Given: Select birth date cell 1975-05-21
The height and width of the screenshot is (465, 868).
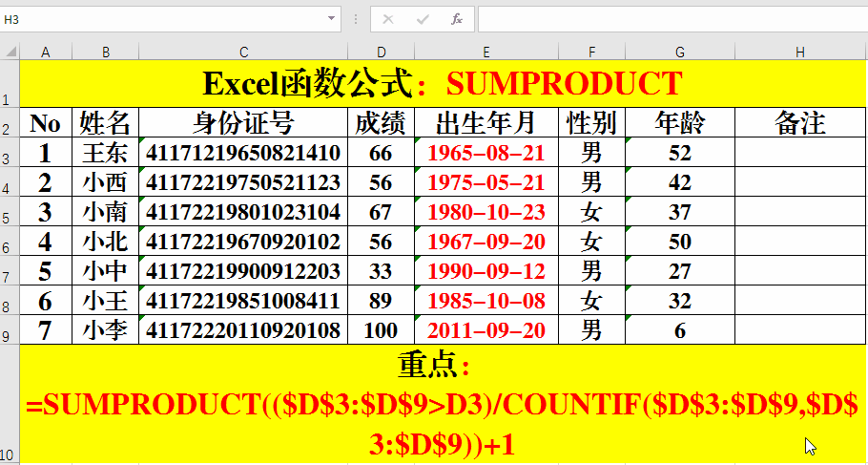Looking at the screenshot, I should tap(486, 181).
